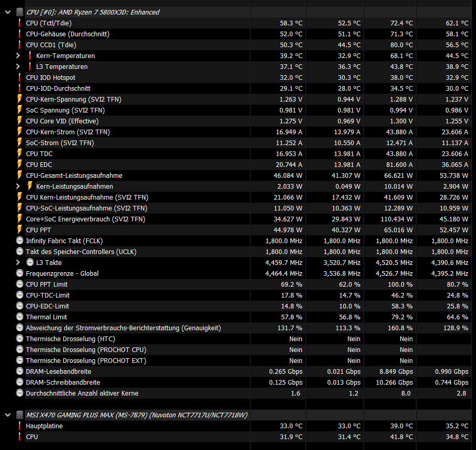Click the 80.0 °C maximum of CPU CCD1
Image resolution: width=476 pixels, height=450 pixels.
pyautogui.click(x=401, y=45)
